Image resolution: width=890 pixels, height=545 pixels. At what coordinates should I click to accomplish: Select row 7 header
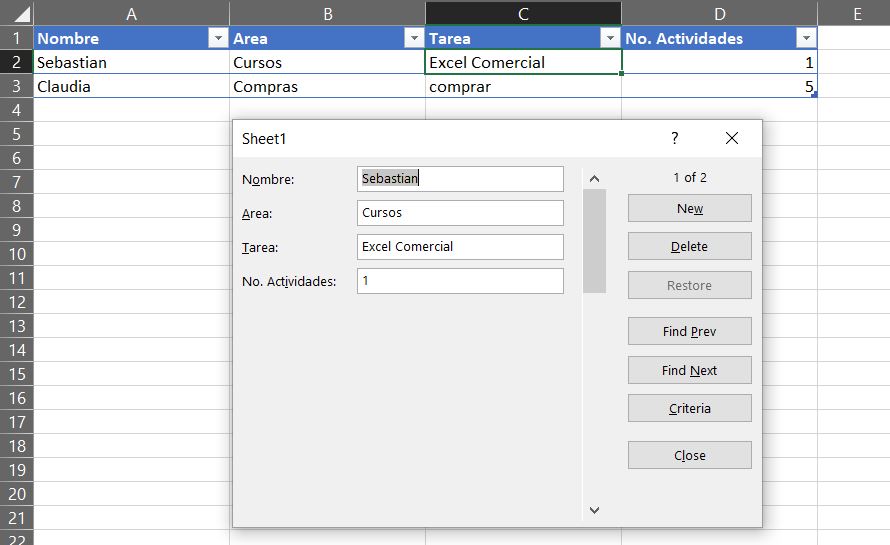pyautogui.click(x=16, y=182)
